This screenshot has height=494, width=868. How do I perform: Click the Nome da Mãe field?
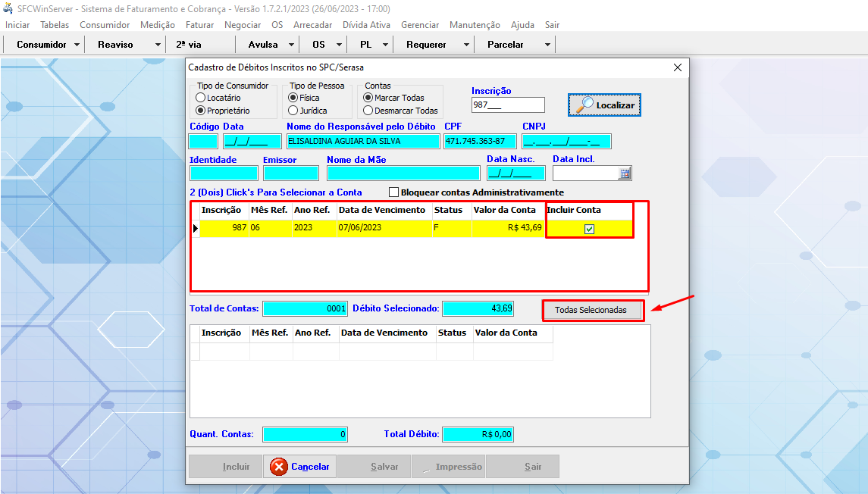click(403, 174)
